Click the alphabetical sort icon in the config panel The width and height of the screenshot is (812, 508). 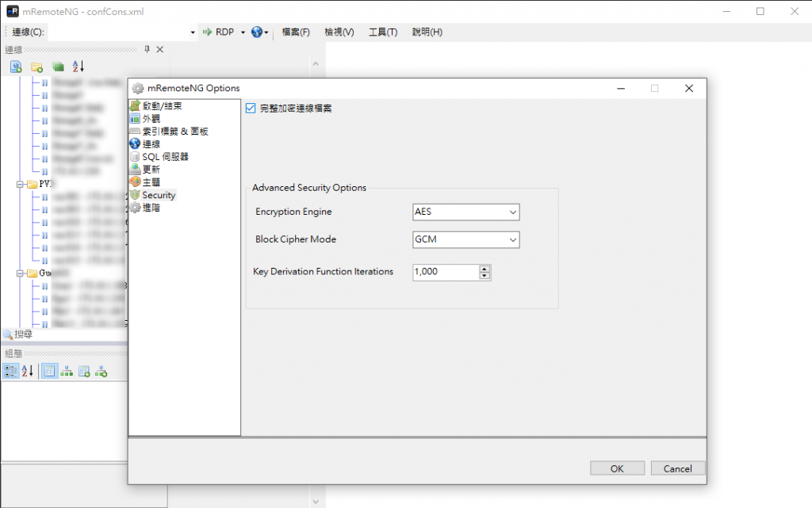[28, 371]
